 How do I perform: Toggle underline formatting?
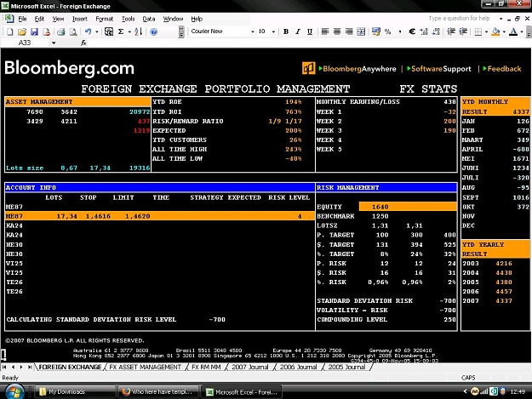pyautogui.click(x=310, y=31)
